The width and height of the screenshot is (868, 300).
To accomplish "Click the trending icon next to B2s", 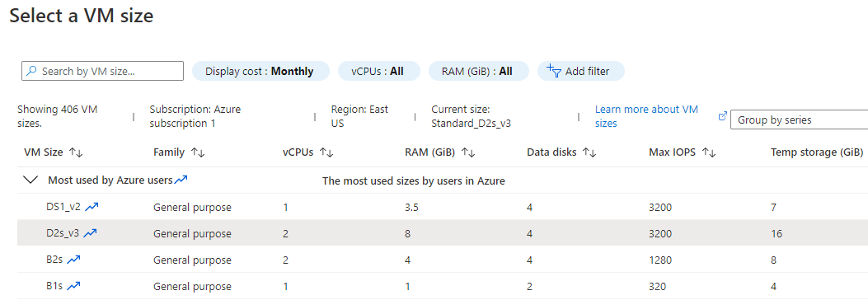I will coord(73,260).
